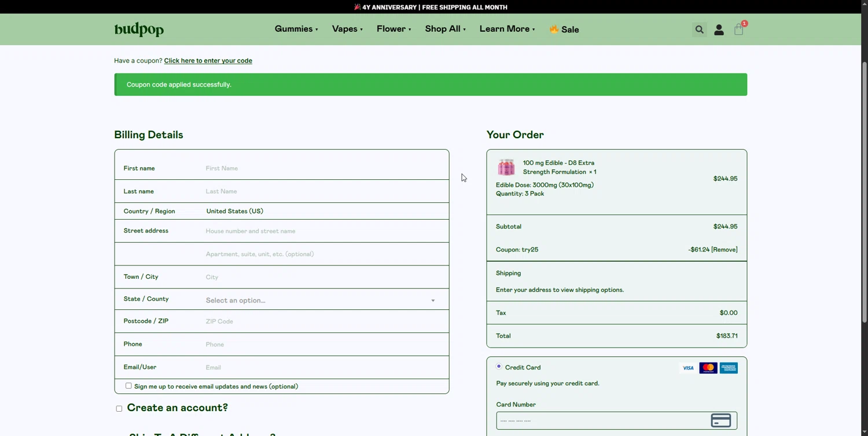
Task: Click the Total amount $183.71
Action: (x=727, y=336)
